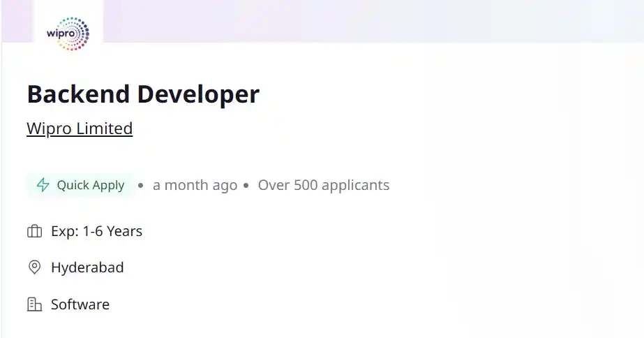Image resolution: width=644 pixels, height=338 pixels.
Task: Select the Software industry label
Action: 80,304
